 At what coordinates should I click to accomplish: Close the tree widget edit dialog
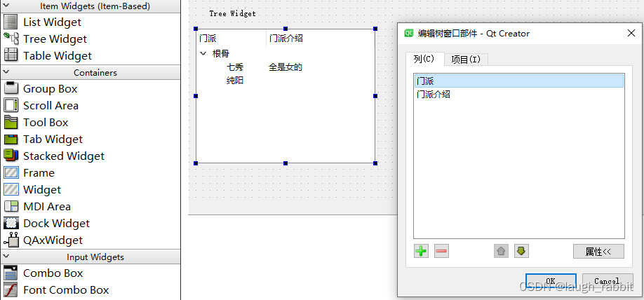tap(631, 33)
